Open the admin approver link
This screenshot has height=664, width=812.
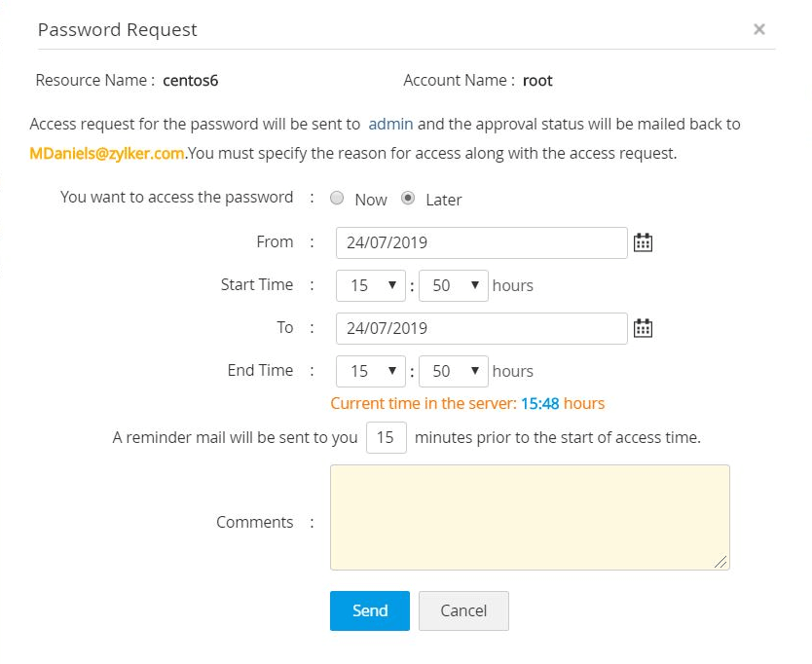390,124
